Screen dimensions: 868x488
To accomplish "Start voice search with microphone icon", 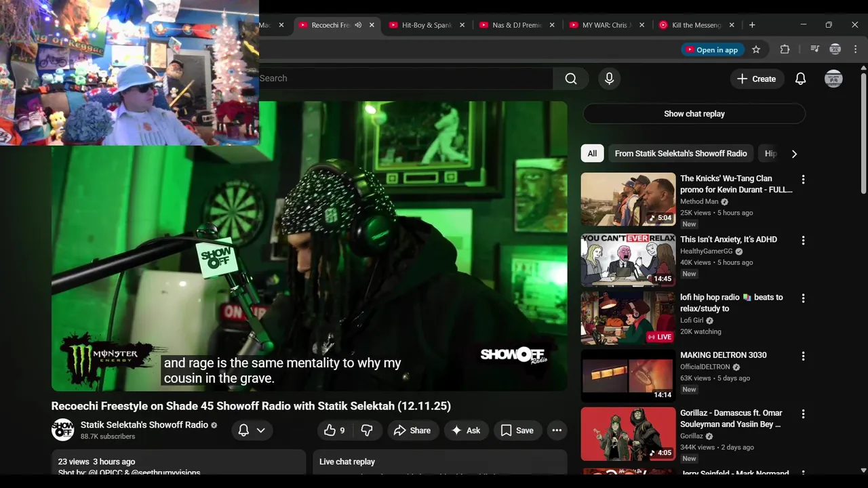I will [609, 79].
